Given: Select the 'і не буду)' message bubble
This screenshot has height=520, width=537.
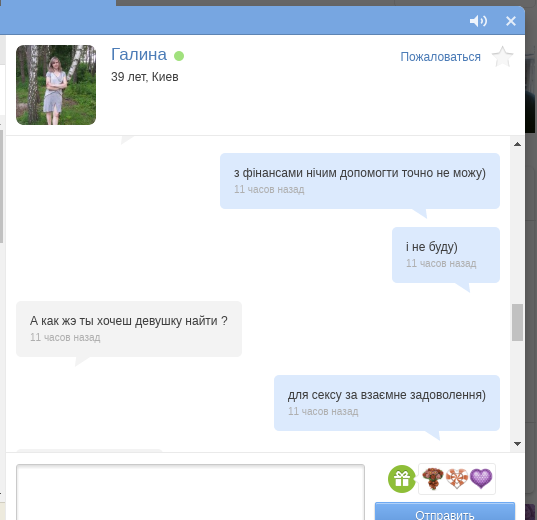Looking at the screenshot, I should coord(446,255).
